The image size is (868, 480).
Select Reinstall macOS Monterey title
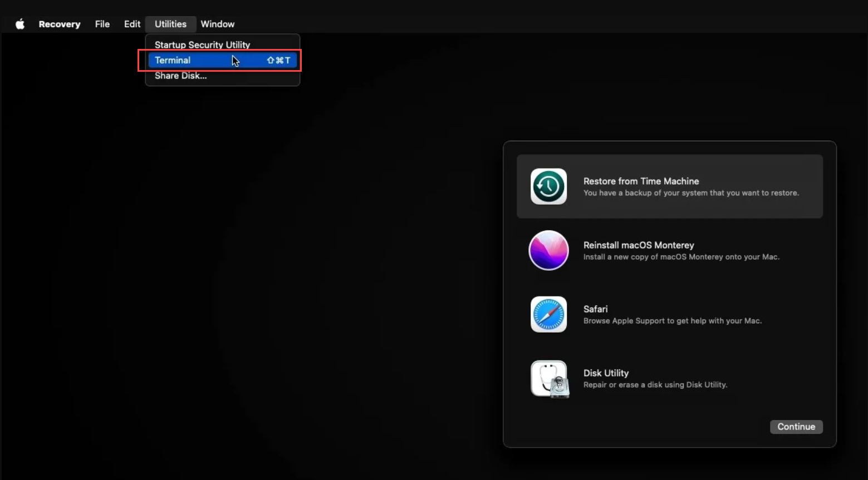639,245
